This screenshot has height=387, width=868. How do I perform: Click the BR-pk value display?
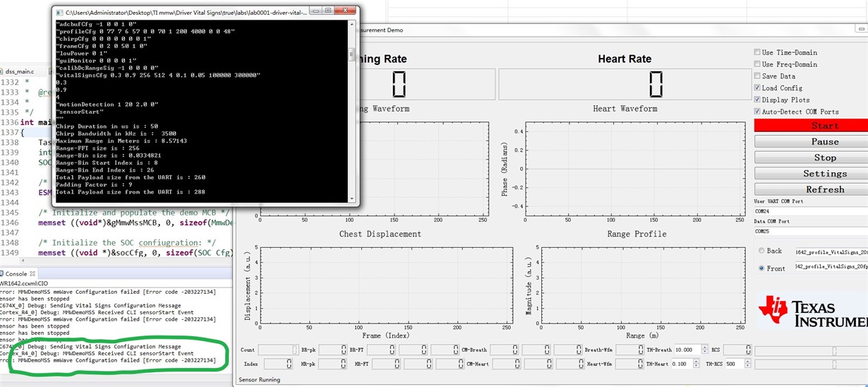point(332,350)
